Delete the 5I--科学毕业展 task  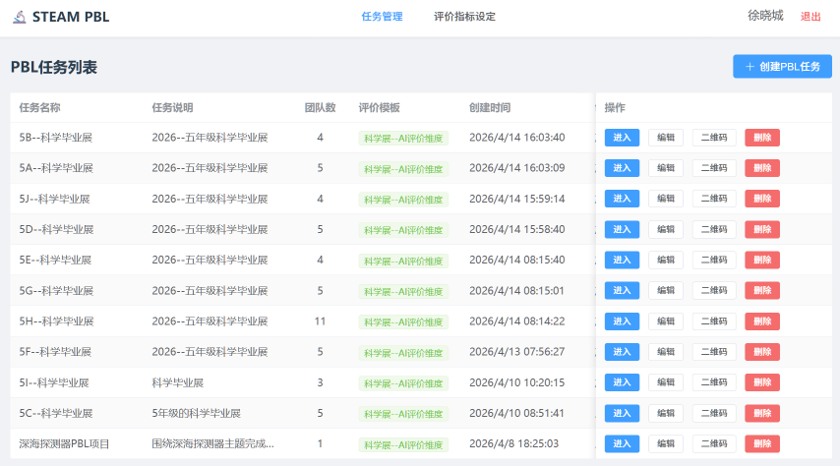tap(762, 382)
